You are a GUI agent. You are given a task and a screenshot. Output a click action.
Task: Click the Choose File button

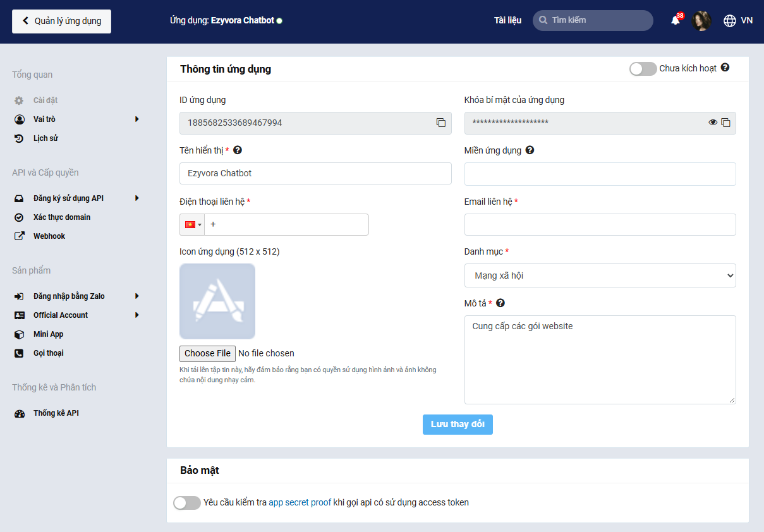point(207,353)
